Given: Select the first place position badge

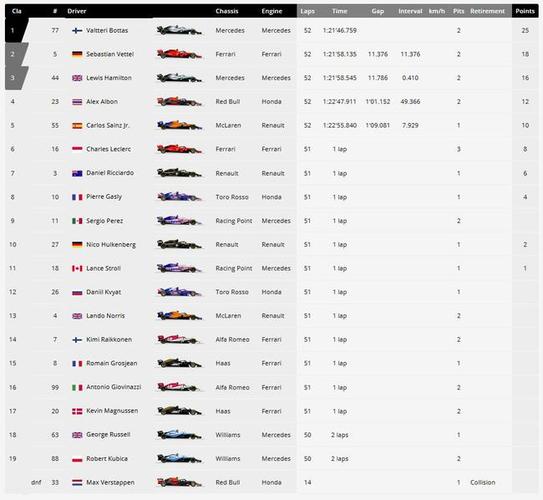Looking at the screenshot, I should click(15, 30).
